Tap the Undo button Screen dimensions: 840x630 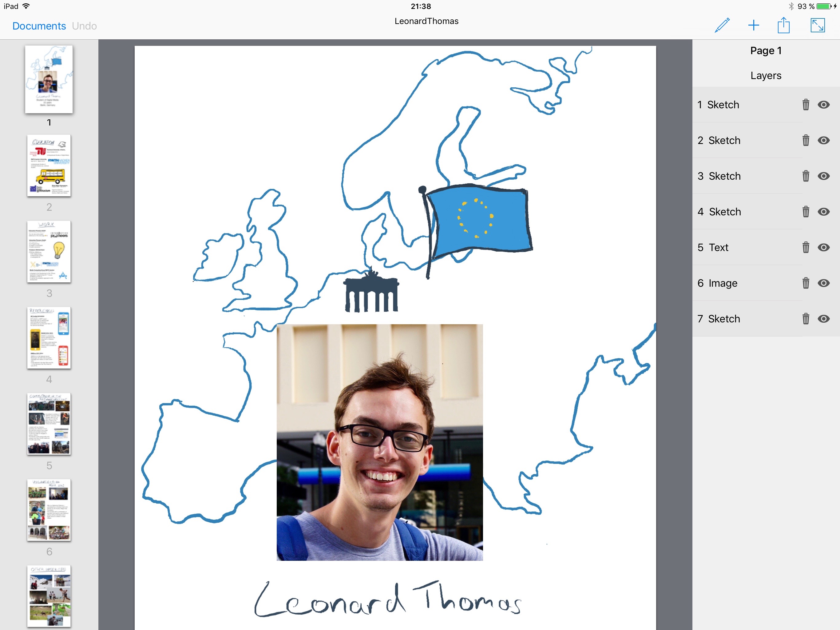coord(84,26)
